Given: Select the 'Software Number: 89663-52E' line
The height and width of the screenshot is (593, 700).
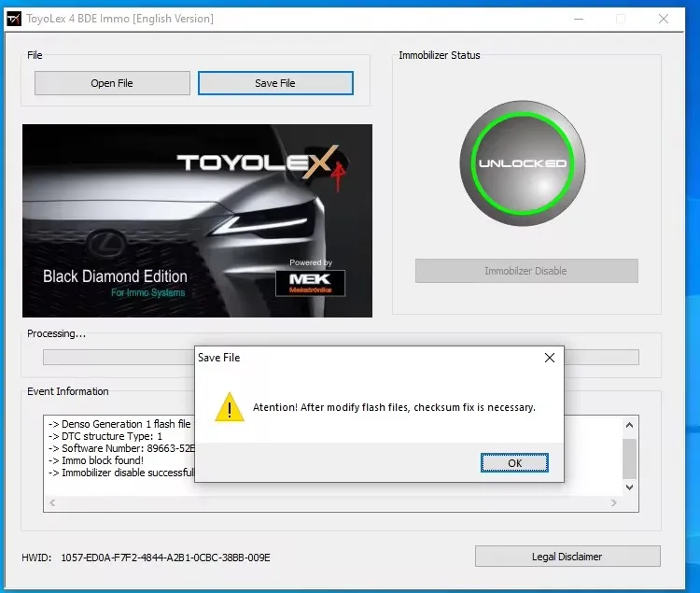Looking at the screenshot, I should [121, 448].
